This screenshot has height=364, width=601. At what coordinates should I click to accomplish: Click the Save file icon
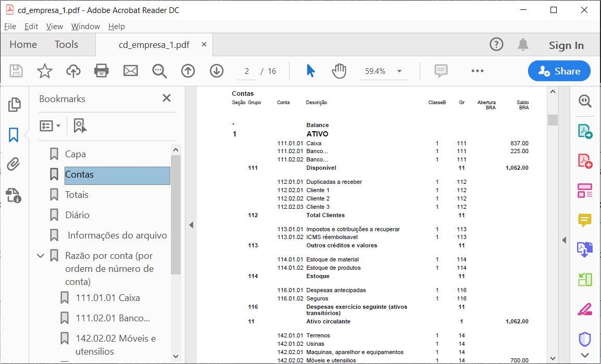click(x=16, y=71)
